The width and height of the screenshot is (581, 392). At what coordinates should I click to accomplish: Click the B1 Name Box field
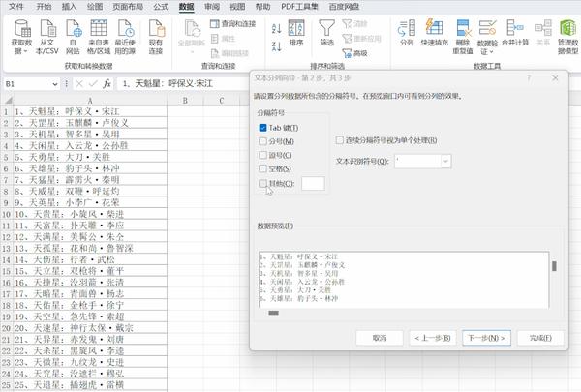pyautogui.click(x=28, y=84)
